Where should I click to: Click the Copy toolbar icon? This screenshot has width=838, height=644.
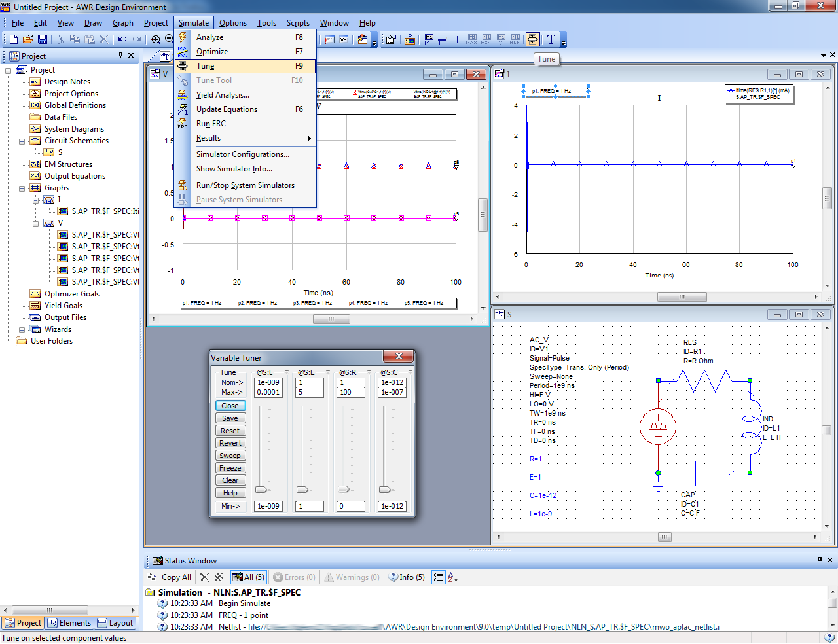(75, 40)
